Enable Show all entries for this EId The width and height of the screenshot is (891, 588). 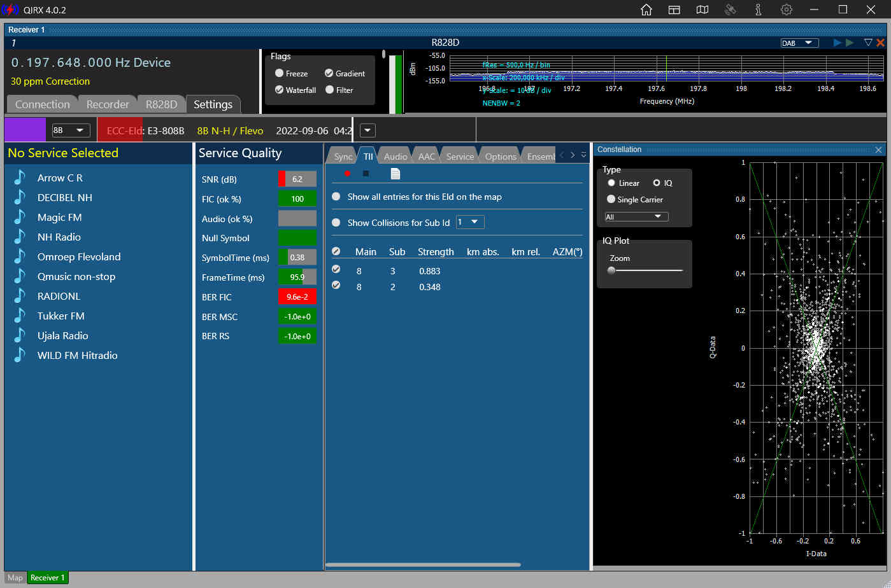(336, 197)
